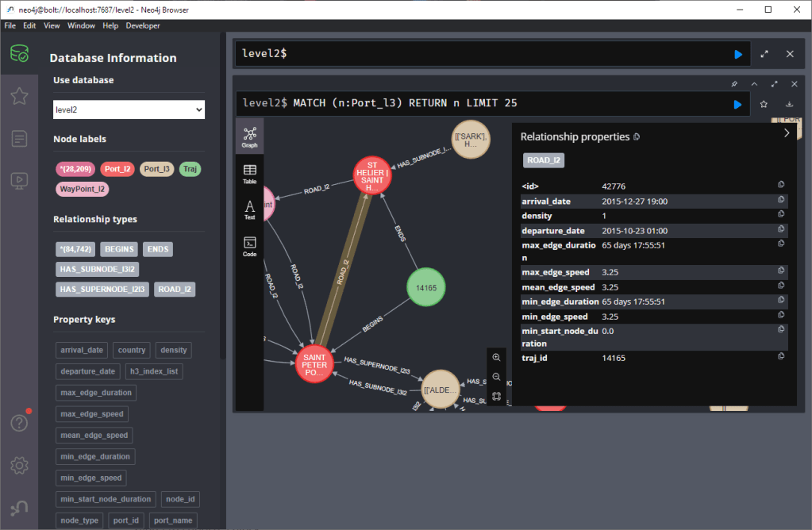The image size is (812, 530).
Task: Click the Port_l3 node label
Action: [x=156, y=169]
